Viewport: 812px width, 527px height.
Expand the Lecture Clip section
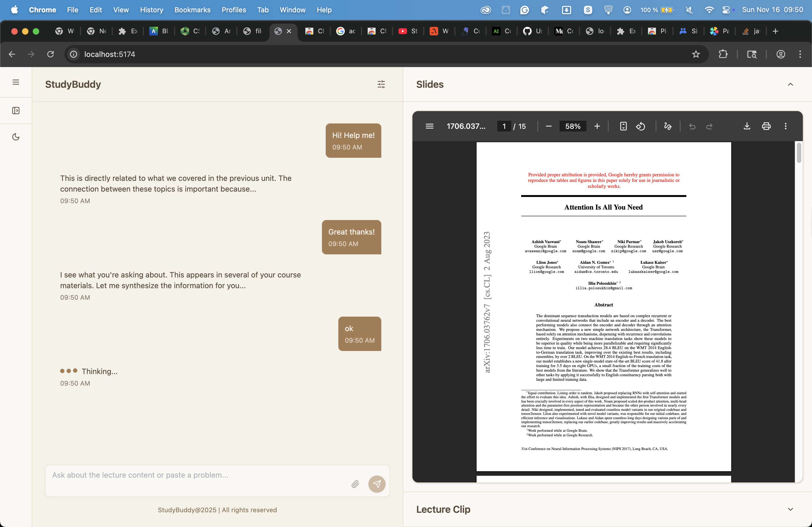790,509
